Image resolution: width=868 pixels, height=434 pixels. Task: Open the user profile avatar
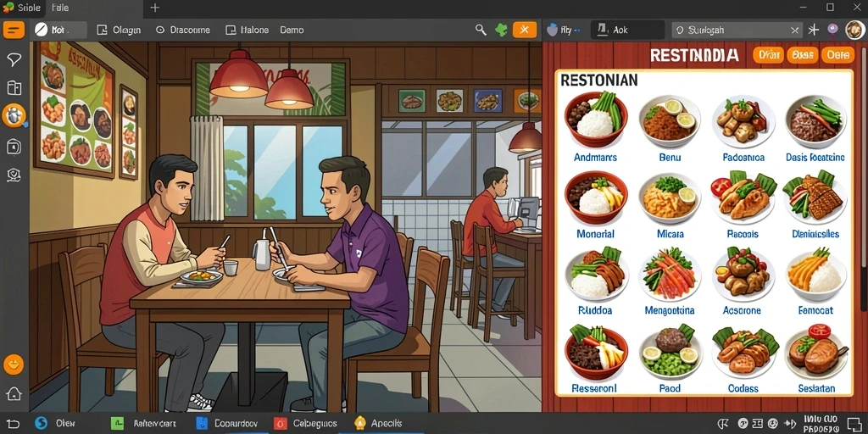(x=855, y=30)
